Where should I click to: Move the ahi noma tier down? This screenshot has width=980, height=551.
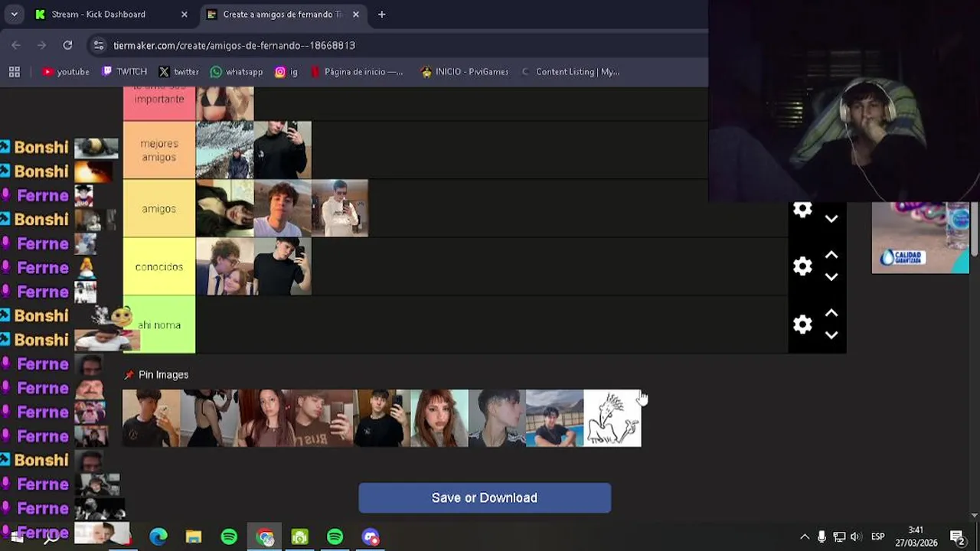(831, 335)
